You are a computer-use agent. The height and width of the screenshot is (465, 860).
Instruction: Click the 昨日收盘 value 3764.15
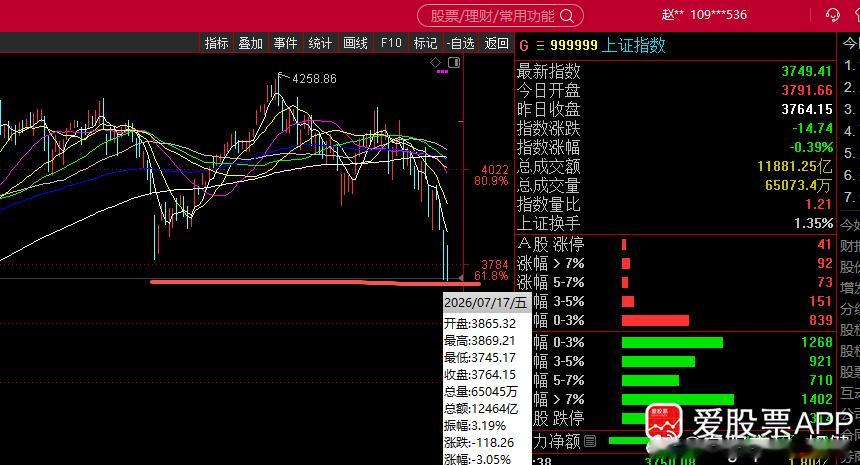pos(807,109)
